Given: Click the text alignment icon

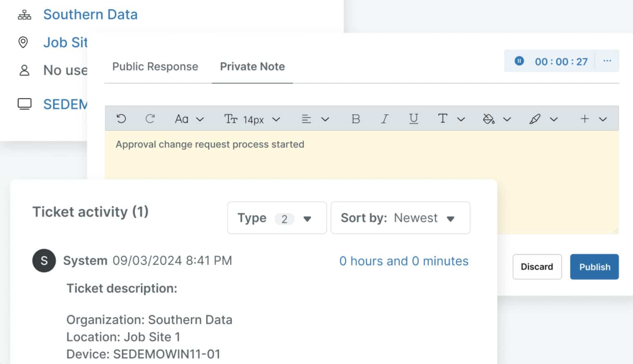Looking at the screenshot, I should pos(306,119).
